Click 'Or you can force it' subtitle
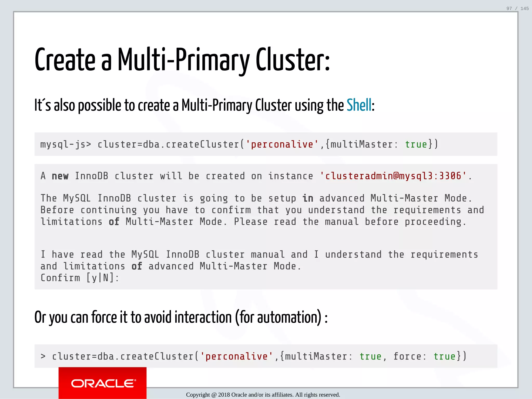This screenshot has width=532, height=399. pyautogui.click(x=181, y=317)
